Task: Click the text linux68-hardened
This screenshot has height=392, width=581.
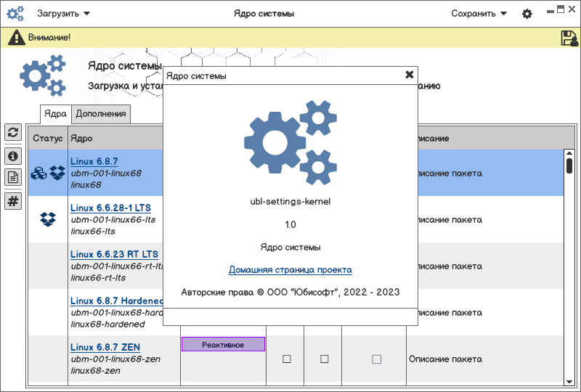Action: pos(107,324)
